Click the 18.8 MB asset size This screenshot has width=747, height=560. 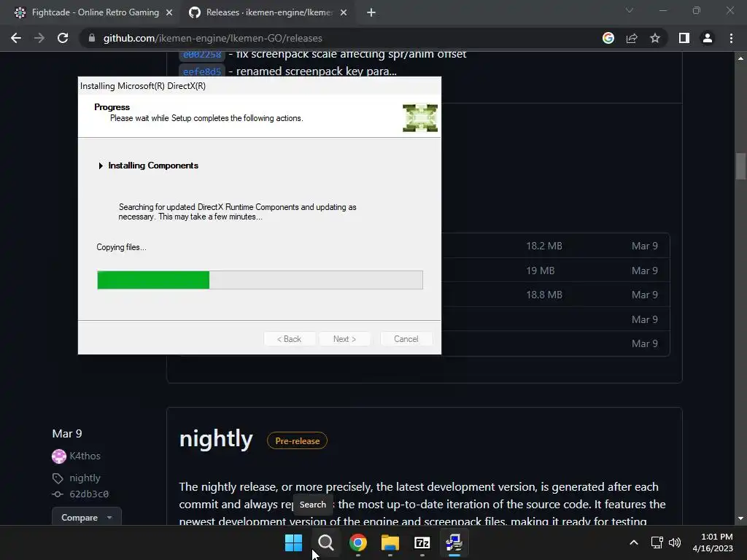point(544,295)
